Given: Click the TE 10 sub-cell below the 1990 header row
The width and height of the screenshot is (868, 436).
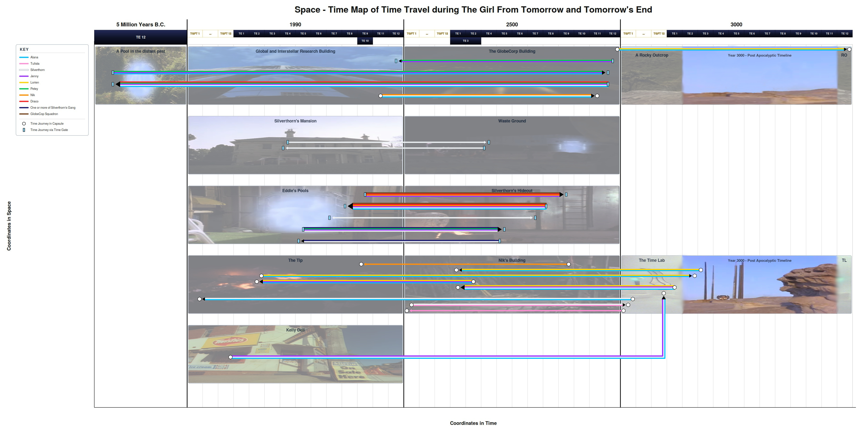Looking at the screenshot, I should [365, 41].
